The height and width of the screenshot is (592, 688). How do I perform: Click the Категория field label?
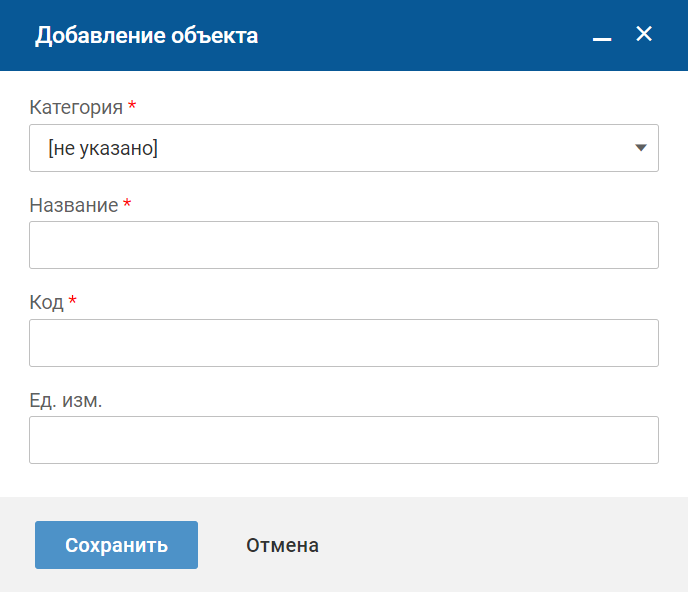pyautogui.click(x=76, y=107)
